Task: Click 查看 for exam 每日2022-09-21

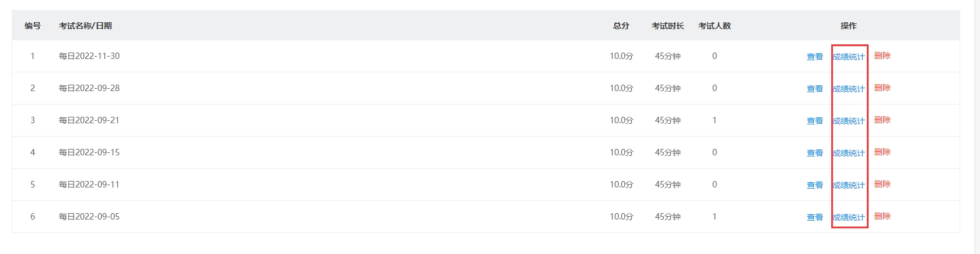Action: (814, 121)
